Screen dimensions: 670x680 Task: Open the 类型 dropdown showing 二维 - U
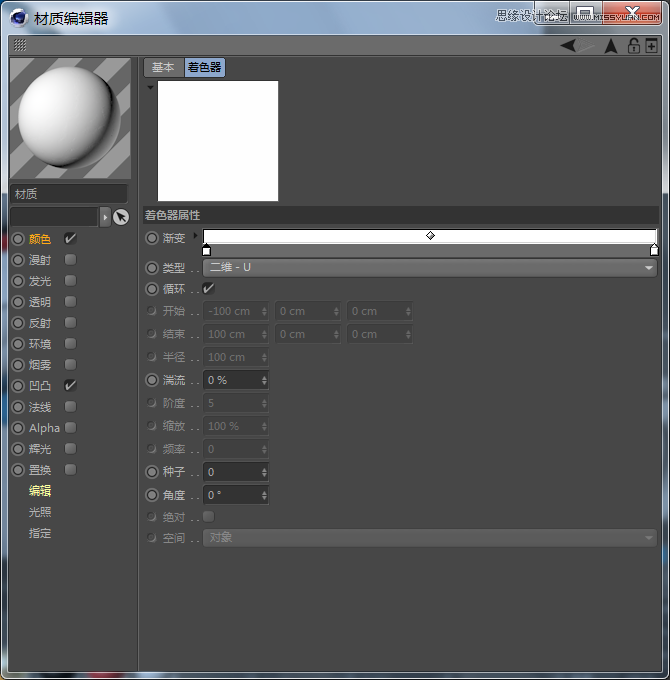(x=429, y=268)
